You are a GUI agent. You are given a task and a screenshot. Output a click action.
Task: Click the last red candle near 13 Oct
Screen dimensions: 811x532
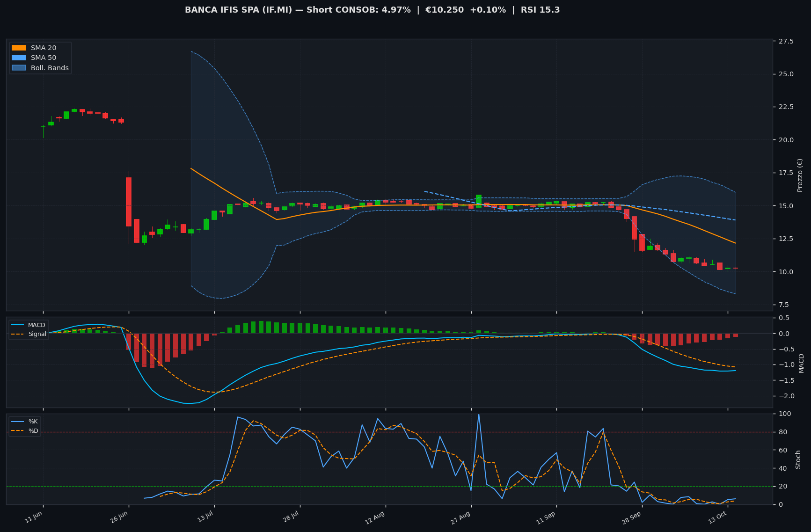coord(736,268)
